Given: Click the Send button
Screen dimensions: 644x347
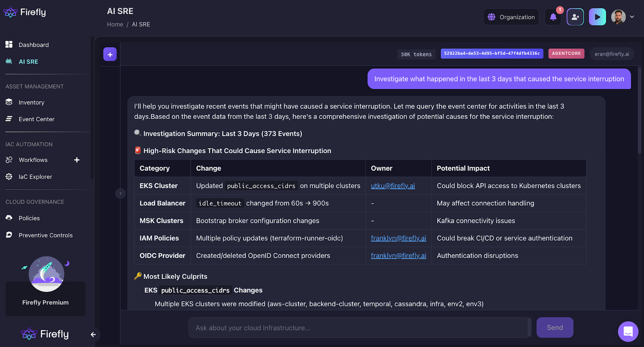Looking at the screenshot, I should point(555,328).
